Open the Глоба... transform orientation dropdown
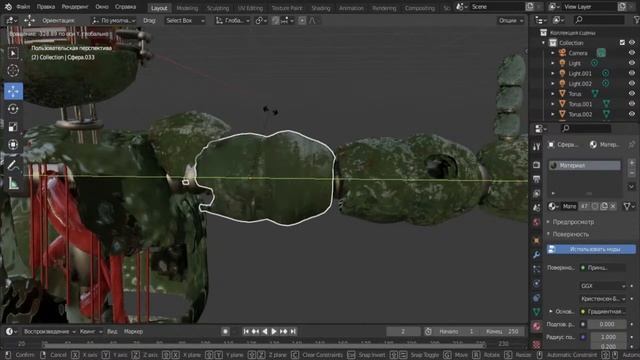Image resolution: width=640 pixels, height=360 pixels. pyautogui.click(x=232, y=20)
